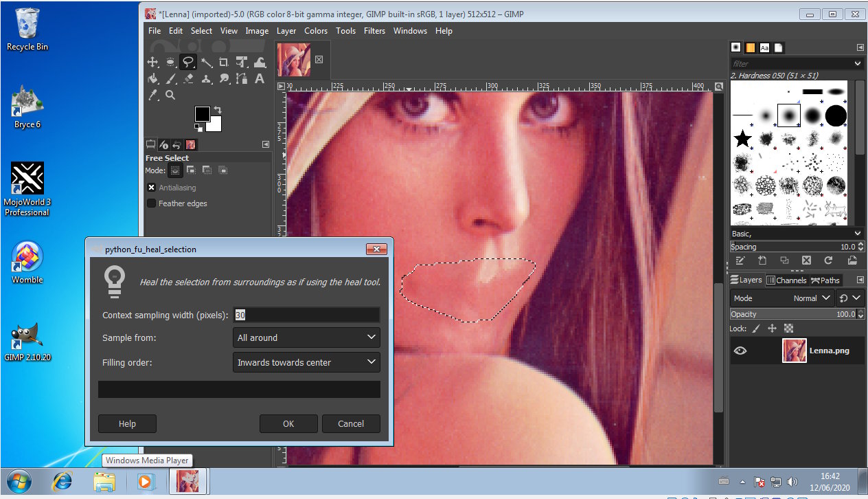Toggle Lock position and size icon
The width and height of the screenshot is (868, 499).
pyautogui.click(x=772, y=329)
